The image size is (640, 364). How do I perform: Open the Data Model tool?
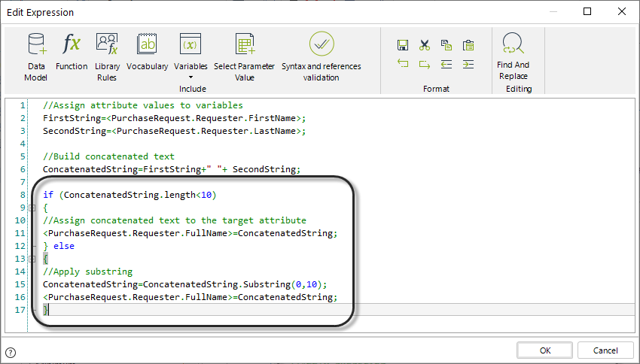tap(36, 57)
